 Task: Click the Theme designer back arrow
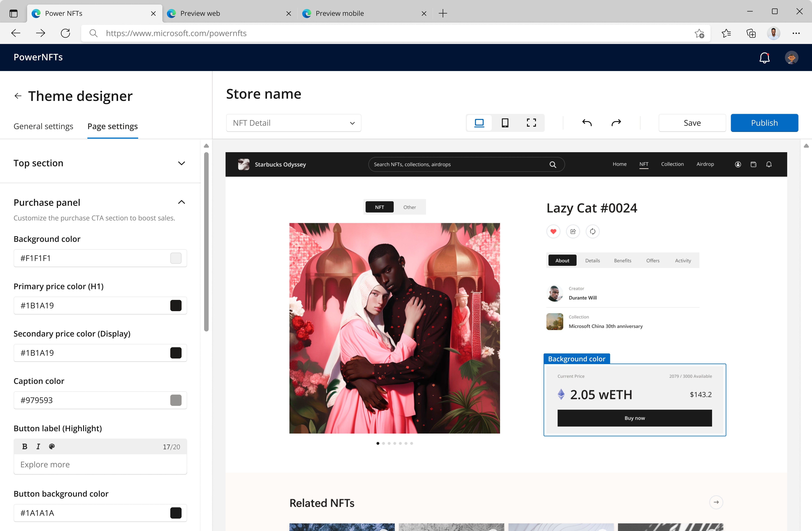click(x=18, y=96)
